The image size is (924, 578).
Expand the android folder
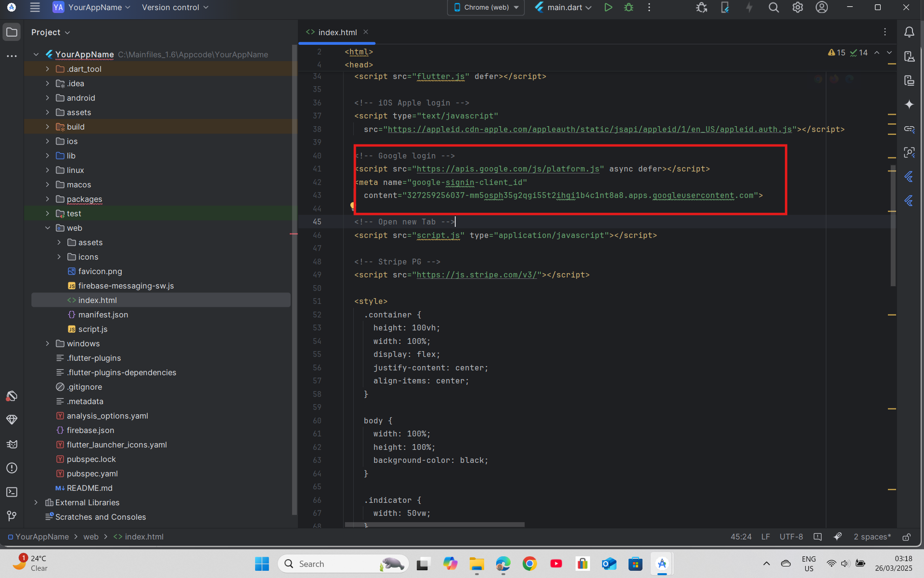click(x=47, y=98)
